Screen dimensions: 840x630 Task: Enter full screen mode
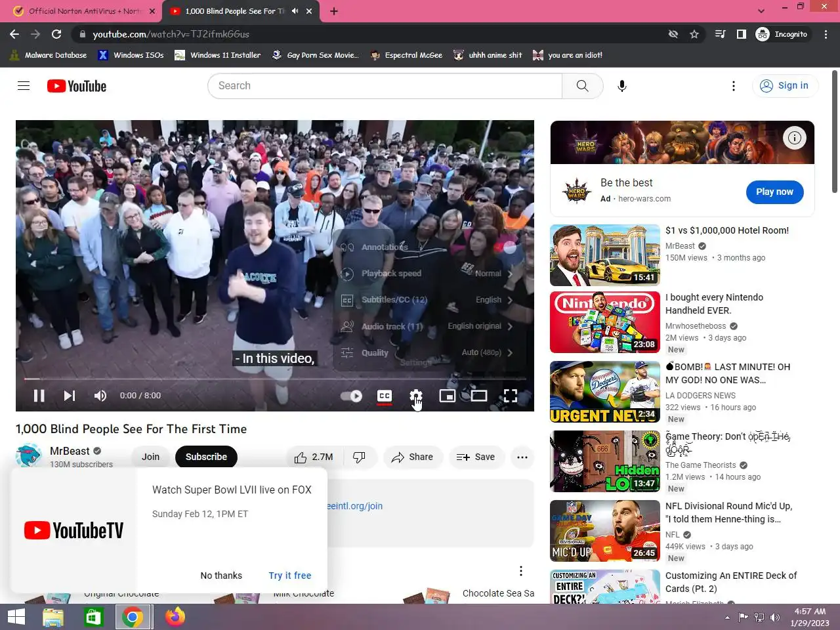(511, 396)
